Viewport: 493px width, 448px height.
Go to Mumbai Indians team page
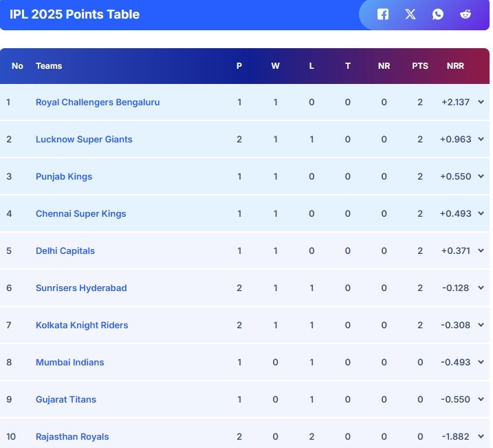click(x=70, y=362)
